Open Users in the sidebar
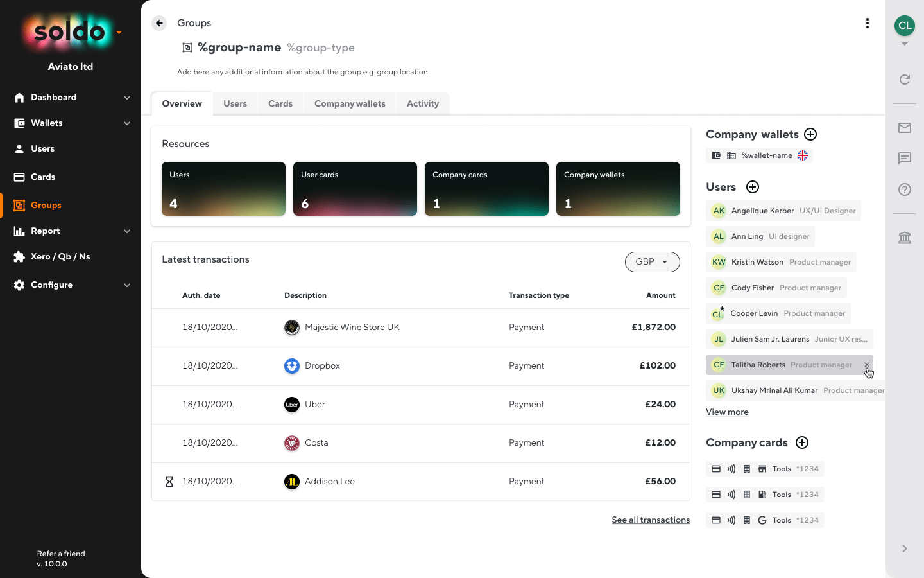 pyautogui.click(x=42, y=149)
